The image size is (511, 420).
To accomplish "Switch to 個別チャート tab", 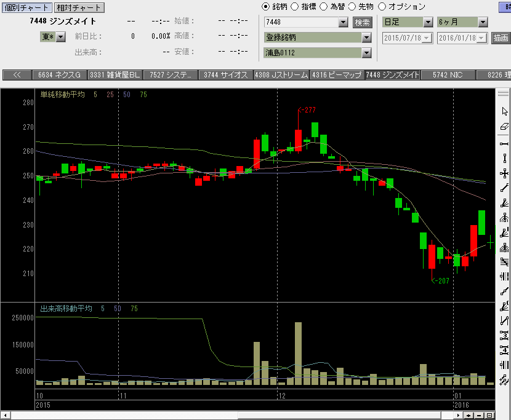I will [x=26, y=7].
